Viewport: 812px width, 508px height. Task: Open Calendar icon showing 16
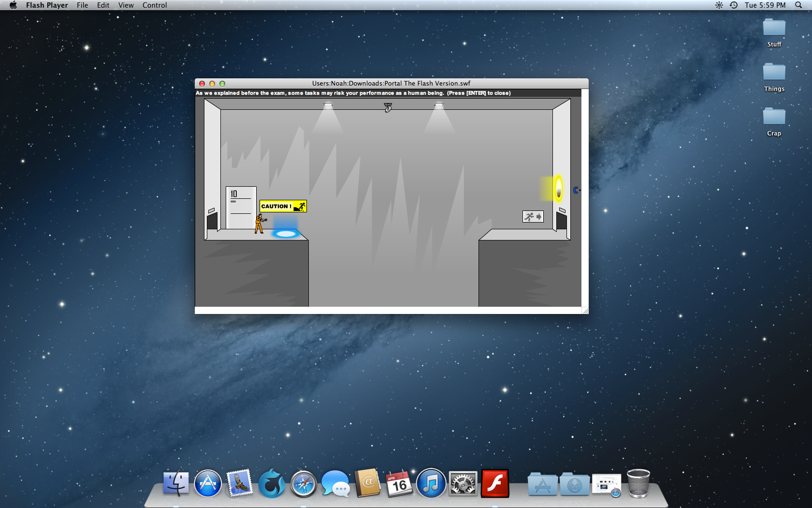click(x=399, y=483)
